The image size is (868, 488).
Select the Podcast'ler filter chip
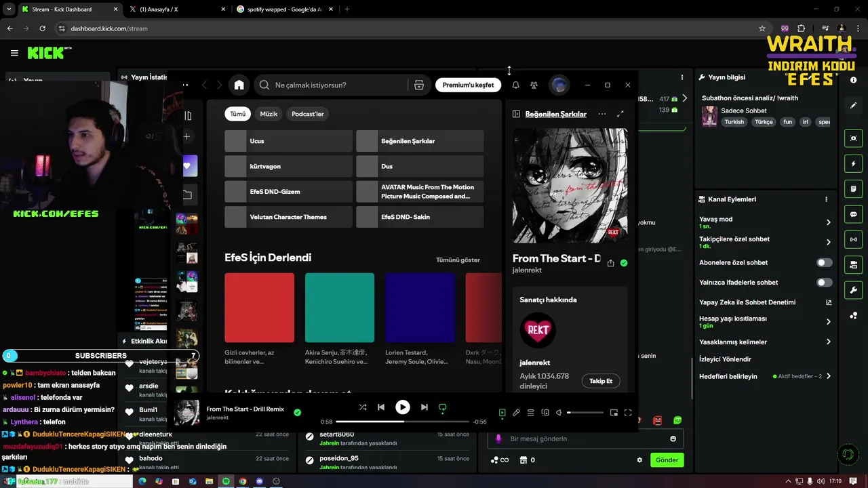[308, 114]
